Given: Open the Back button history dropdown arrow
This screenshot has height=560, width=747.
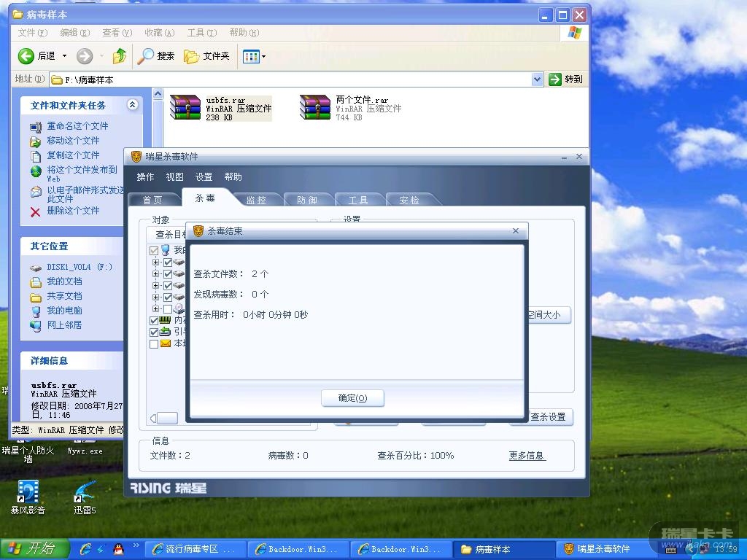Looking at the screenshot, I should pyautogui.click(x=64, y=56).
